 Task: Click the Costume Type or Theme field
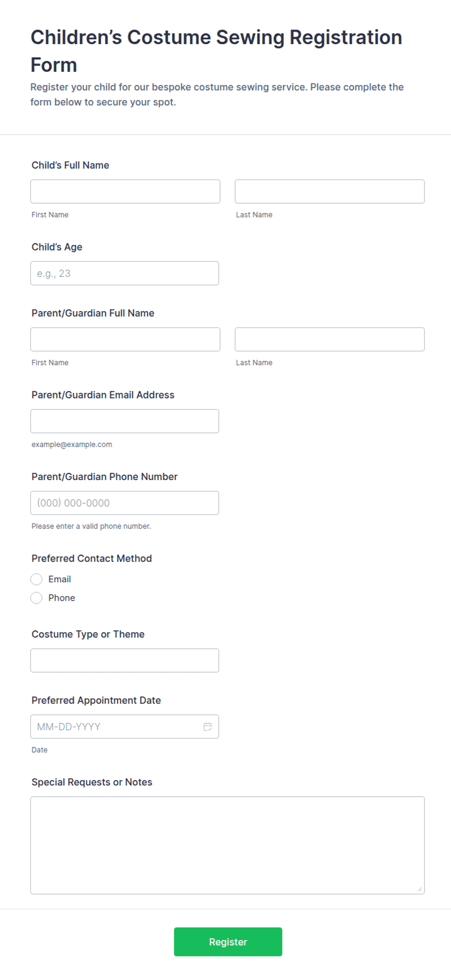(x=125, y=660)
